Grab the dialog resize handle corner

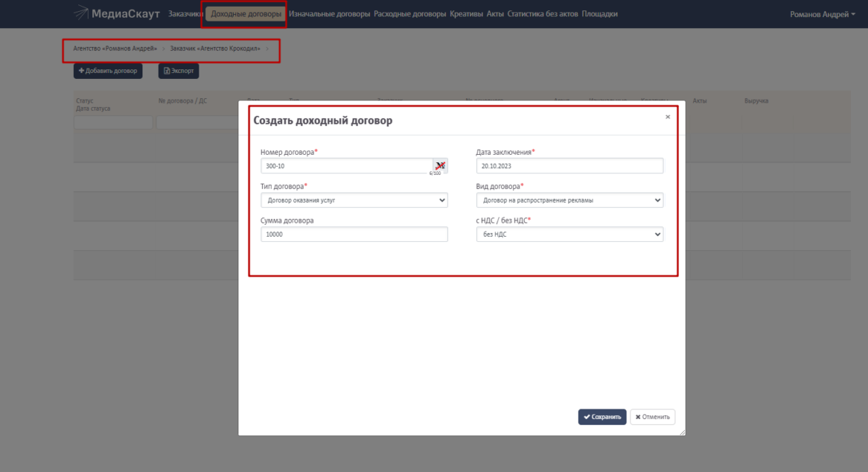point(682,432)
